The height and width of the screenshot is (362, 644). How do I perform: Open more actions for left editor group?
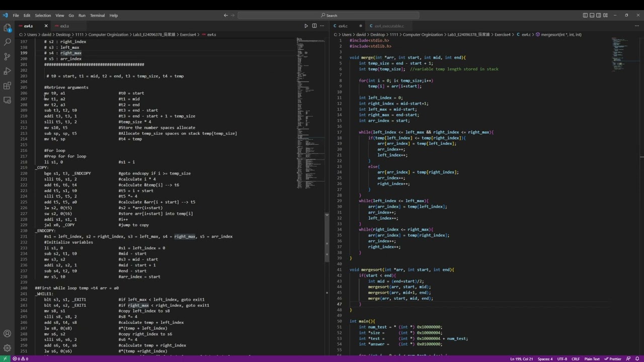(x=323, y=26)
